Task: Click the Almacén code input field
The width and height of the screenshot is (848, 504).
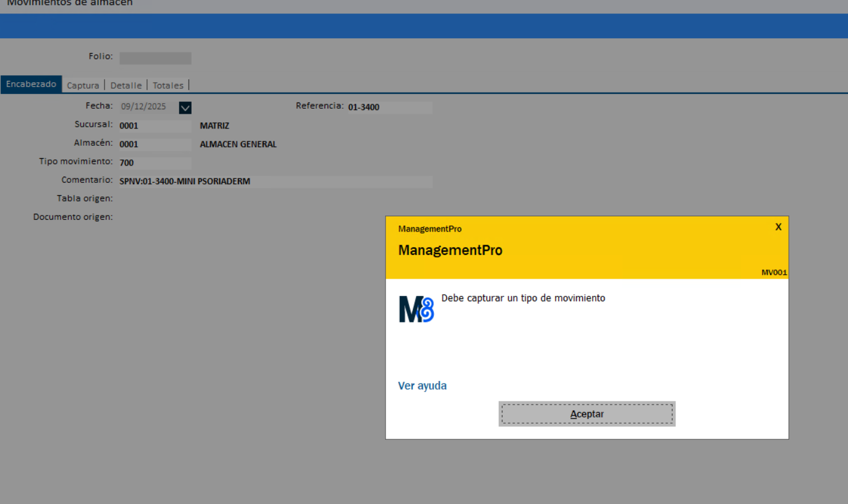Action: (155, 145)
